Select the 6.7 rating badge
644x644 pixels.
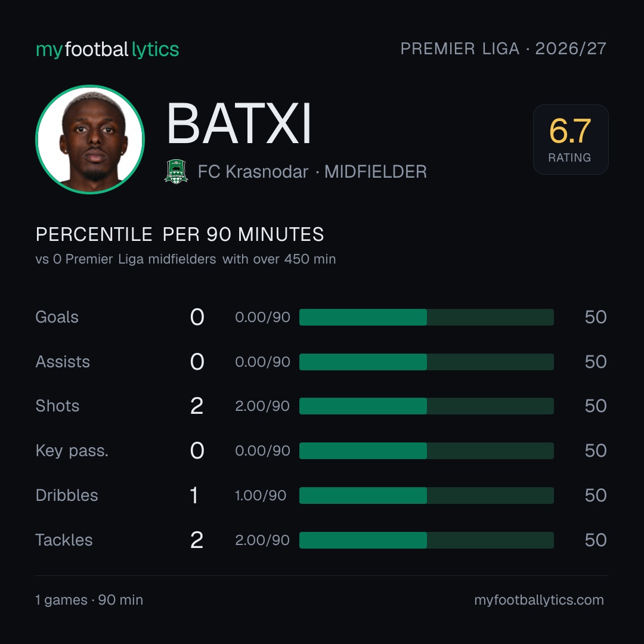pos(571,139)
